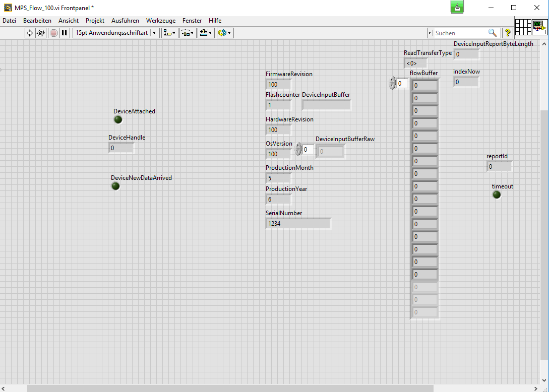Image resolution: width=549 pixels, height=392 pixels.
Task: Open the font dropdown 15pt Anwendungsschriftart
Action: (x=116, y=33)
